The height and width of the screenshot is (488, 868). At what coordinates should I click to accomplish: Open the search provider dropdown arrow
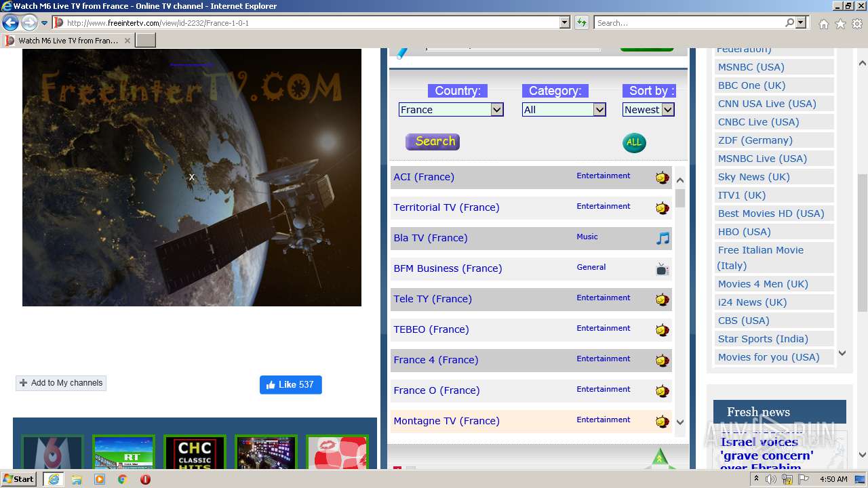pyautogui.click(x=801, y=23)
